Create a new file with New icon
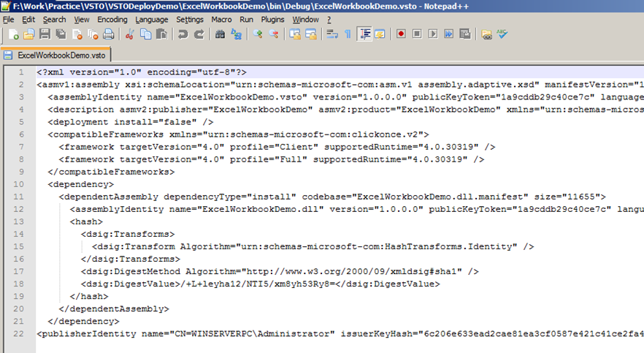This screenshot has width=644, height=353. click(14, 34)
